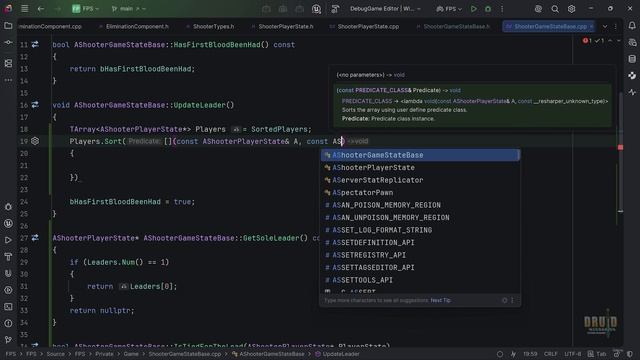Navigate back with the left arrow
Screen dimensions: 640x360
(41, 9)
